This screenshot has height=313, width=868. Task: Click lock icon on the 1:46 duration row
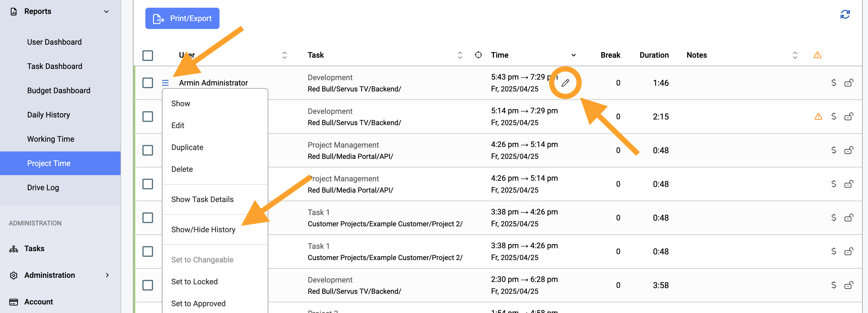[x=849, y=83]
